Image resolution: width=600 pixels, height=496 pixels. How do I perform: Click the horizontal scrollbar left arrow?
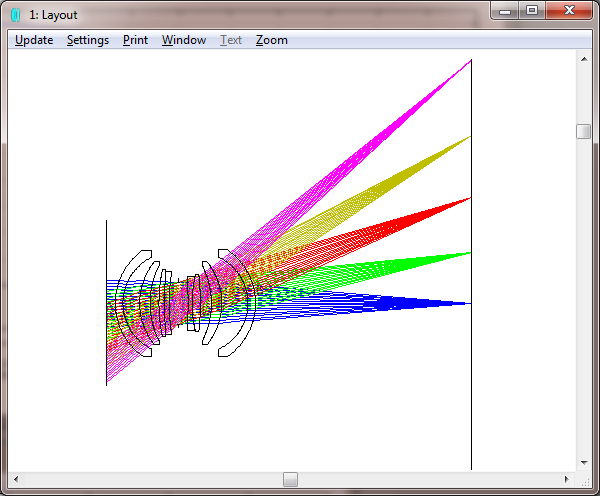[x=16, y=479]
